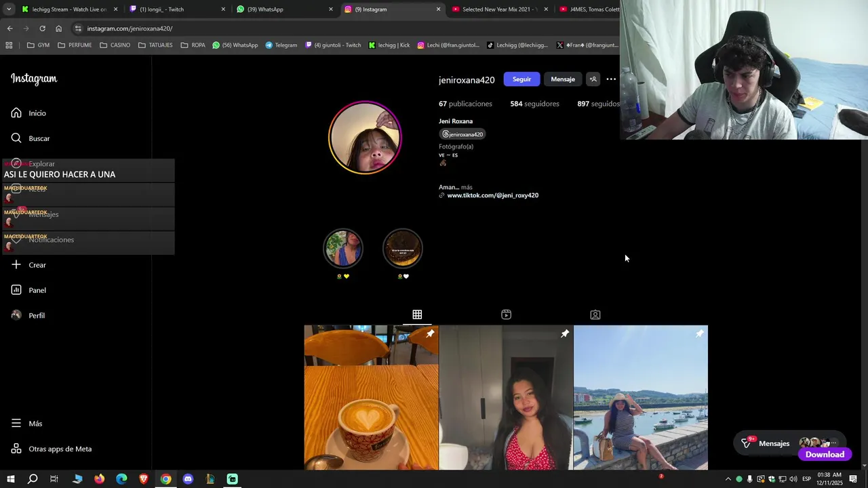Open 584 seguidores list
The height and width of the screenshot is (488, 868).
pos(534,104)
